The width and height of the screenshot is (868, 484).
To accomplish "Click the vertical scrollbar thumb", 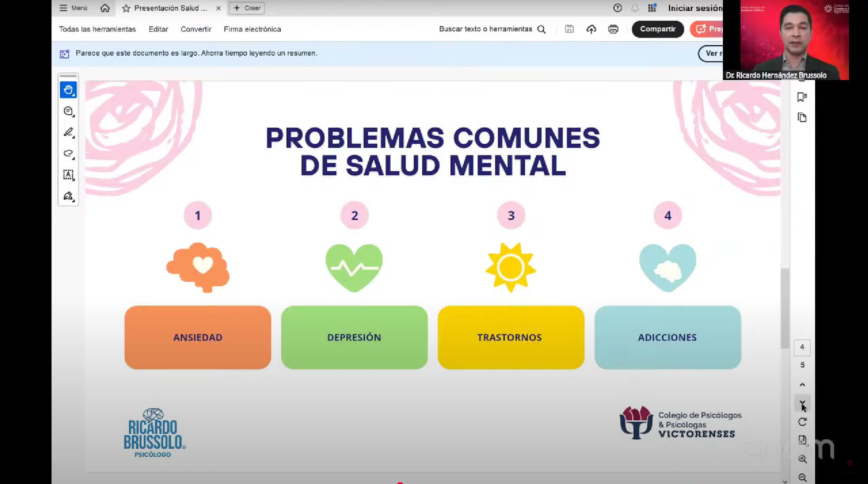I will point(785,308).
